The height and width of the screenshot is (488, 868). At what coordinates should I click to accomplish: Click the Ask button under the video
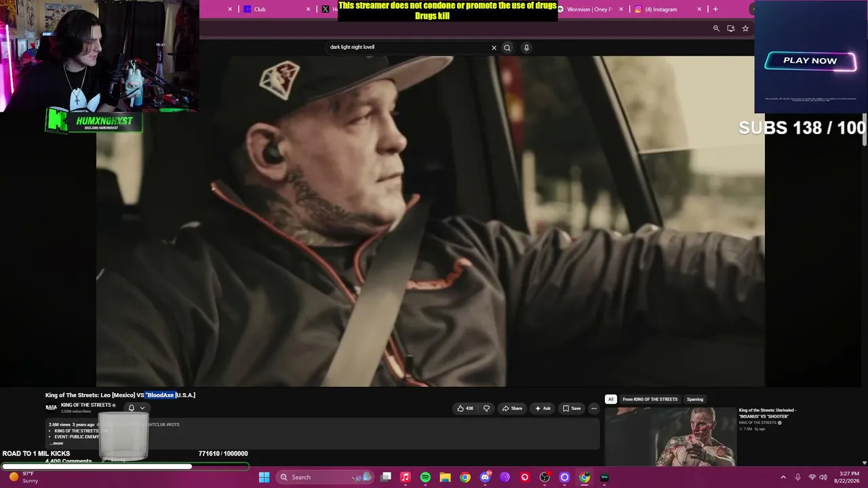542,408
